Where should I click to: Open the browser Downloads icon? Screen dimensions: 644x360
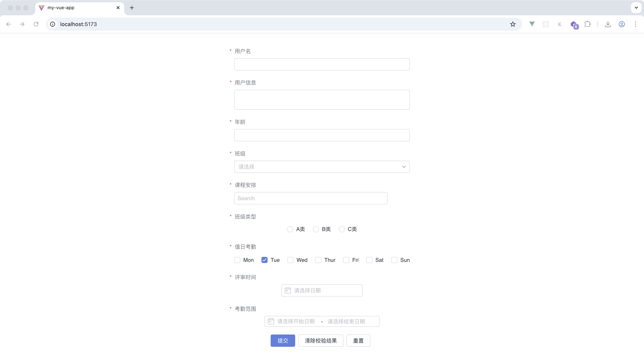click(x=608, y=24)
